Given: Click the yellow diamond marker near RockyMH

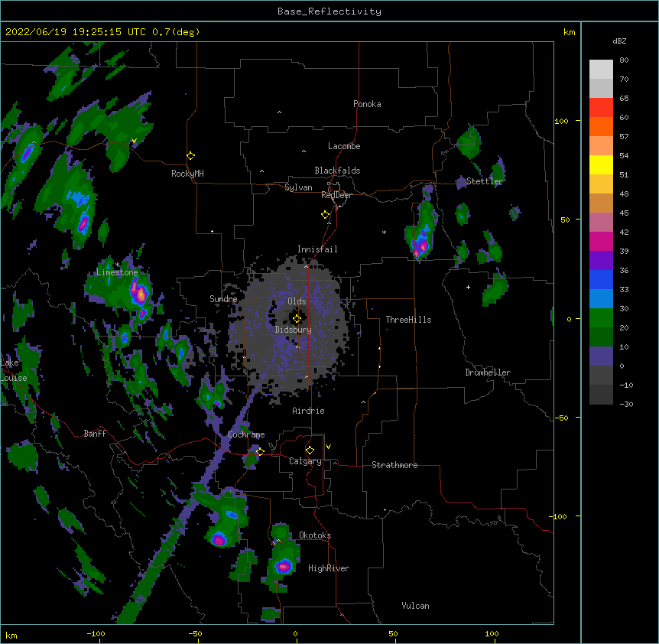Looking at the screenshot, I should pyautogui.click(x=190, y=156).
